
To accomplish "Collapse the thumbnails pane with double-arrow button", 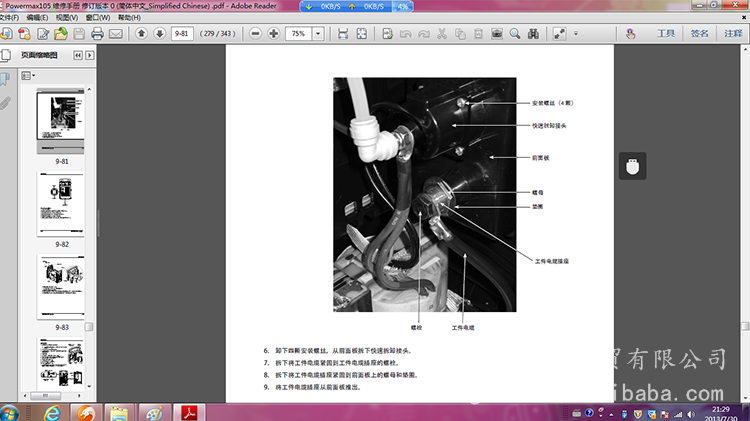I will [x=78, y=55].
